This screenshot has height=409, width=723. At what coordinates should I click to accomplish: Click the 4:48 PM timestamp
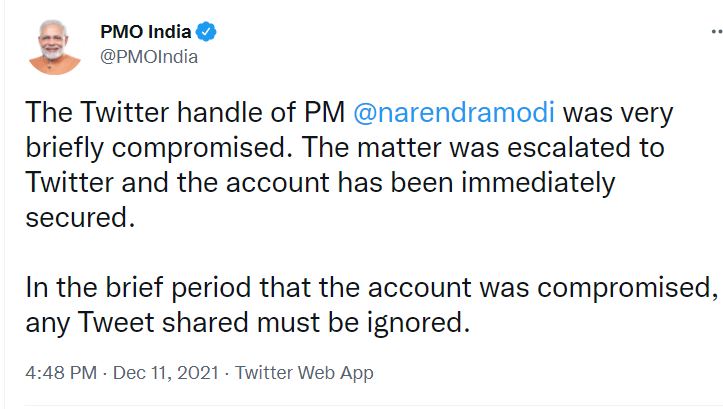point(62,373)
